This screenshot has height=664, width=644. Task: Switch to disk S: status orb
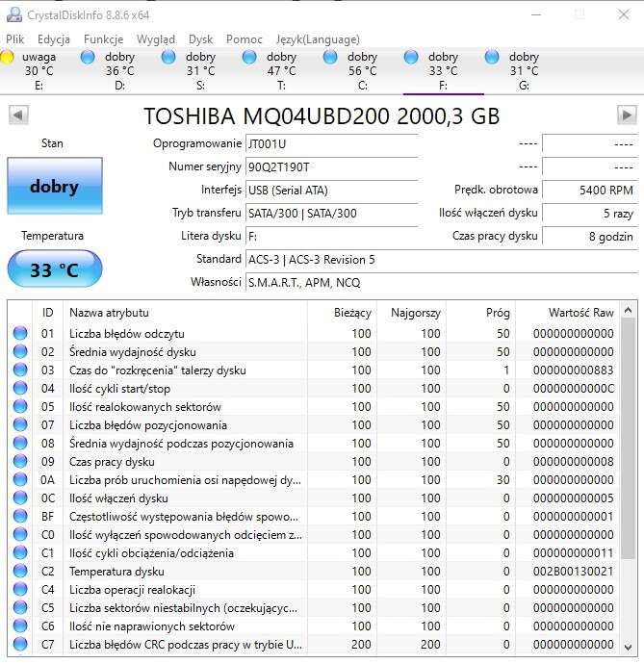point(168,58)
